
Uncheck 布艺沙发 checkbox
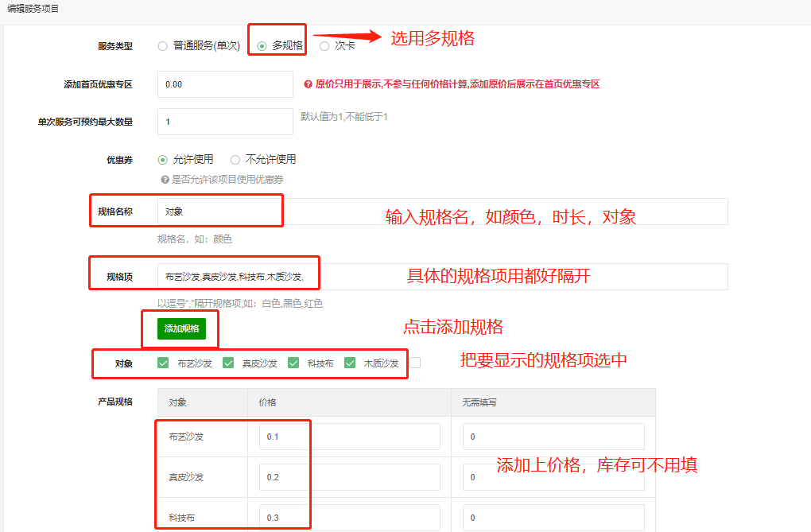(163, 363)
